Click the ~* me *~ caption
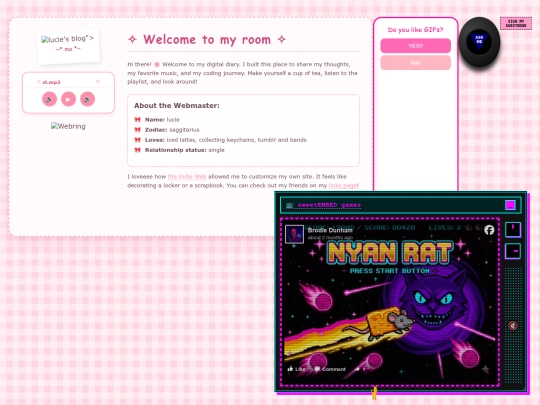The height and width of the screenshot is (405, 540). point(68,49)
